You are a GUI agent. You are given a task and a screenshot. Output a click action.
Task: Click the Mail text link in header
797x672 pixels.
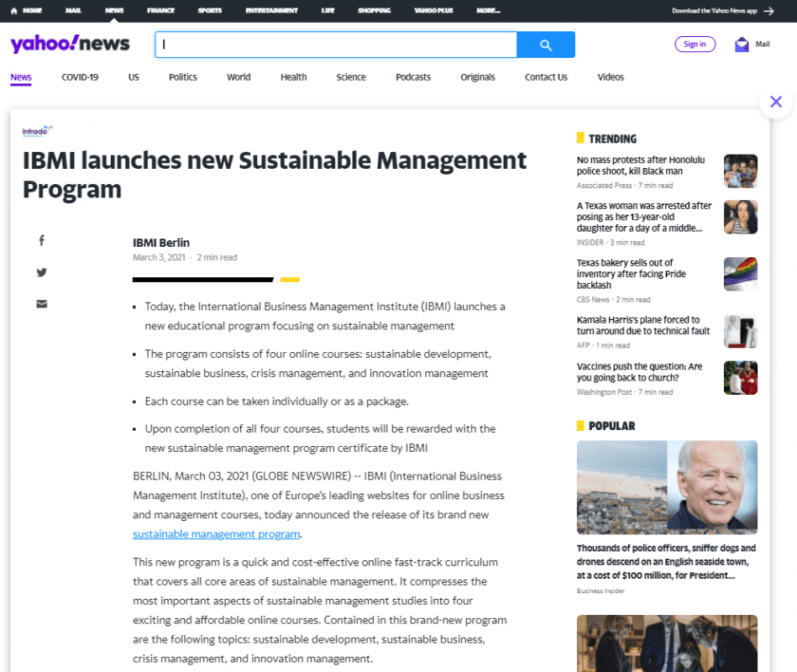click(x=763, y=45)
